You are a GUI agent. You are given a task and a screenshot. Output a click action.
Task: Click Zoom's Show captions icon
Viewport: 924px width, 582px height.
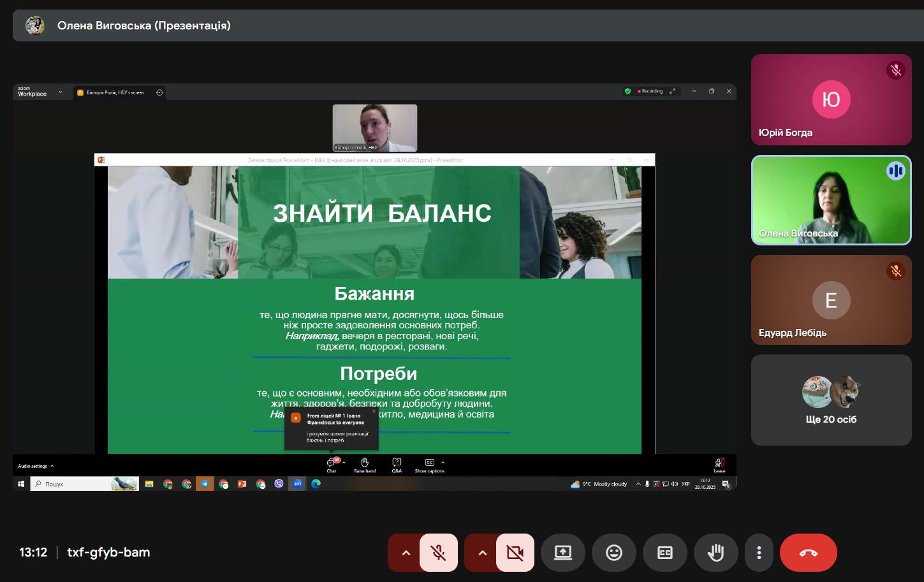pos(429,464)
